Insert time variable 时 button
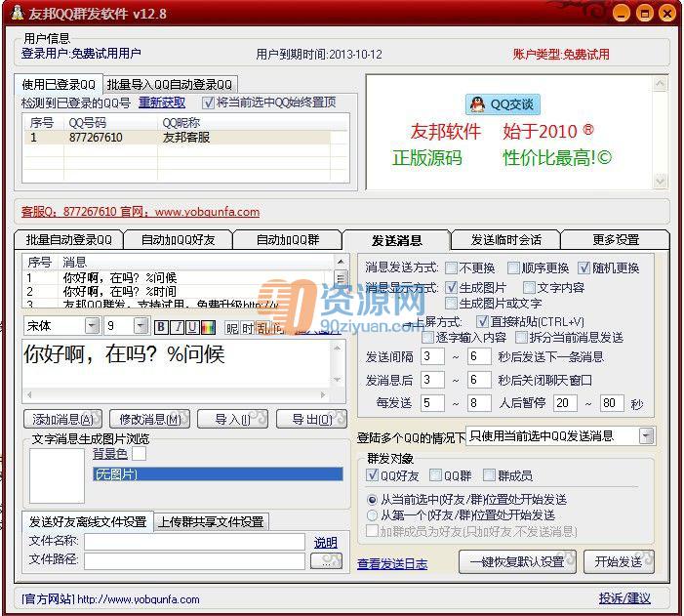Viewport: 684px width, 616px height. click(x=247, y=327)
